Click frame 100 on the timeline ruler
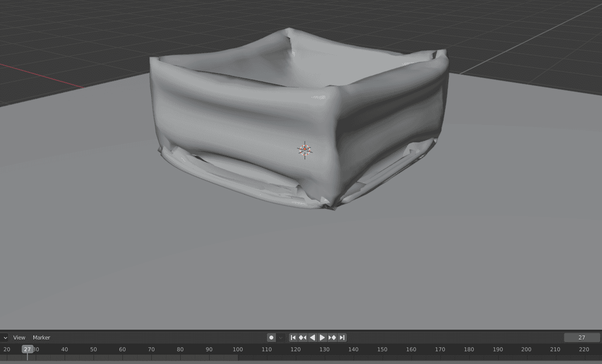The width and height of the screenshot is (602, 364). (x=238, y=349)
